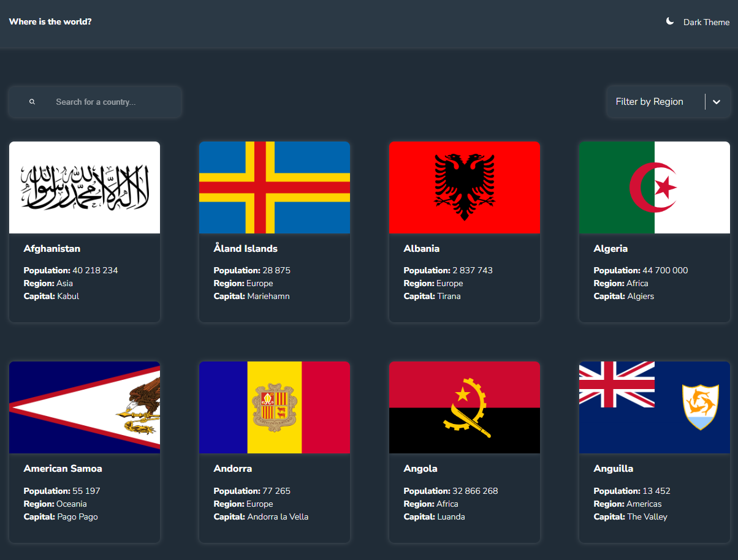Focus the Search for a country field
Image resolution: width=738 pixels, height=560 pixels.
[95, 102]
